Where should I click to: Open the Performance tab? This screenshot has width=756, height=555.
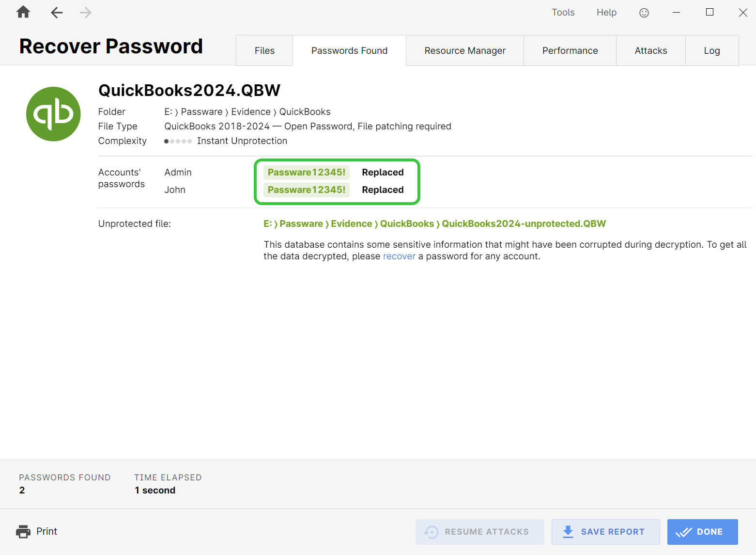coord(570,50)
